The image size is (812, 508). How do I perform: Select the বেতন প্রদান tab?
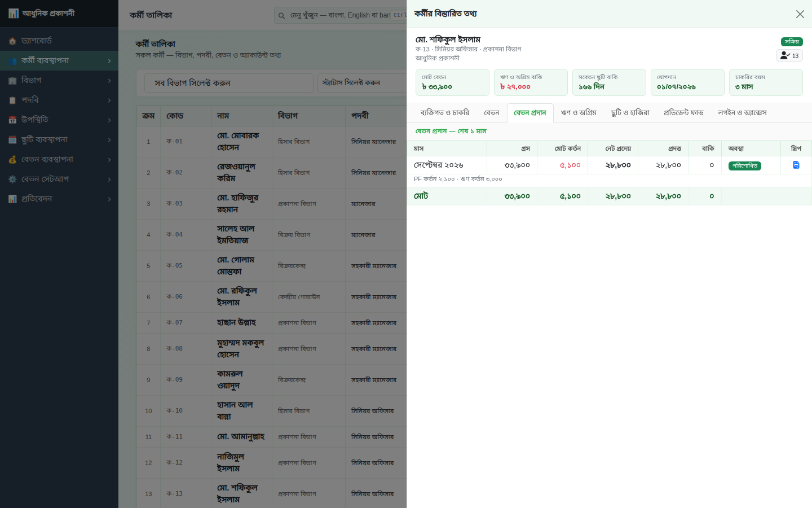(x=530, y=113)
